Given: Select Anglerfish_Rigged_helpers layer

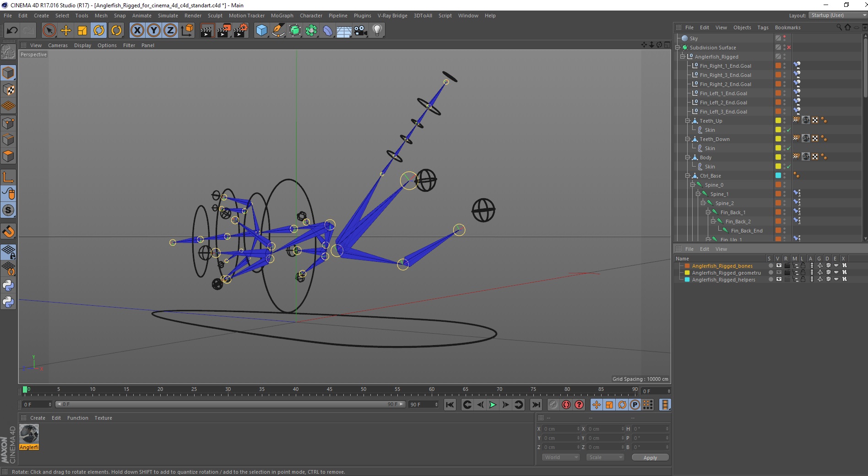Looking at the screenshot, I should tap(723, 280).
